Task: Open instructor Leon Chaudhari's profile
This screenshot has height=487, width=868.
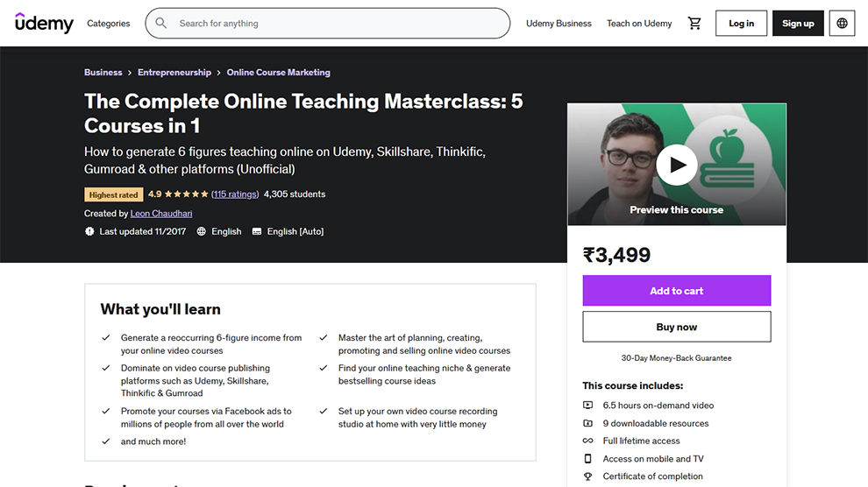Action: [x=161, y=214]
